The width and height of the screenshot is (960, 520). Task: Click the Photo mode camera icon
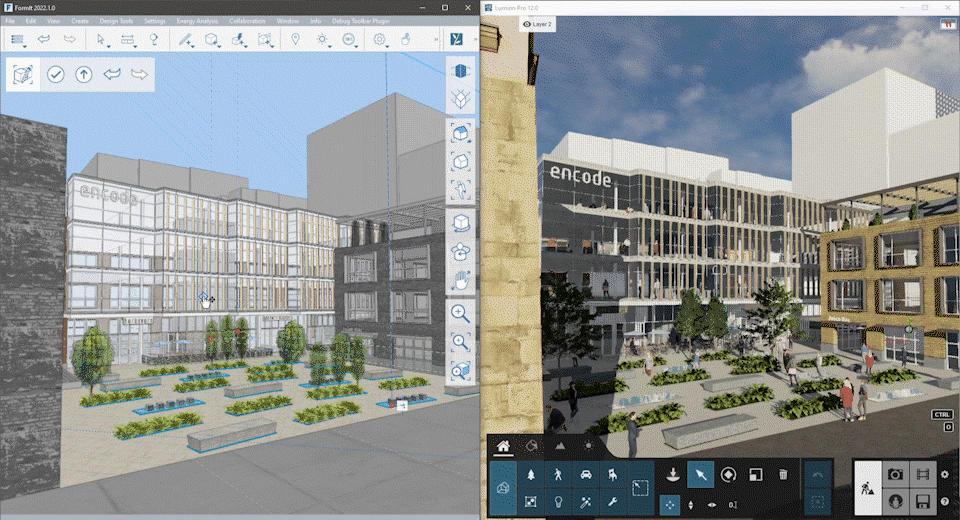896,474
